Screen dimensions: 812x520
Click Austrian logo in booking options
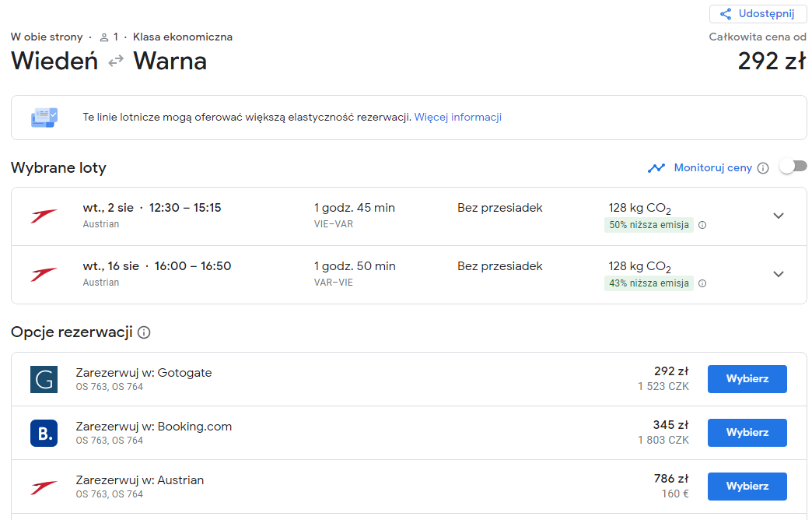click(x=44, y=487)
